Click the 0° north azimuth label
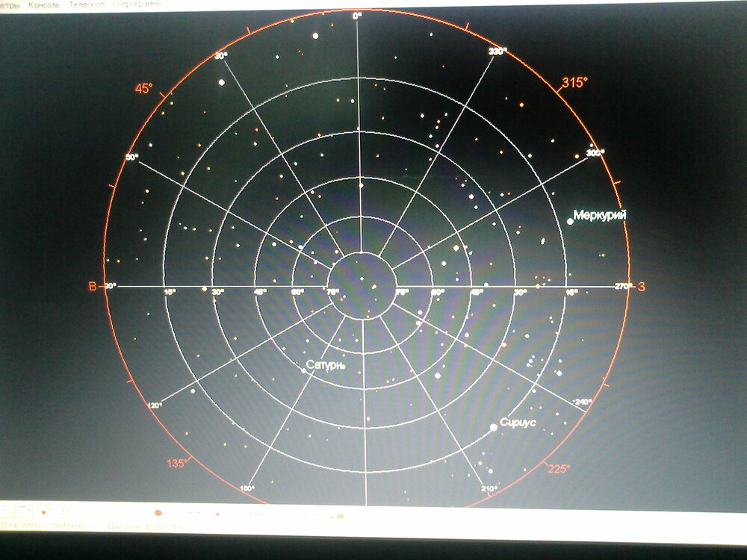 click(x=357, y=16)
